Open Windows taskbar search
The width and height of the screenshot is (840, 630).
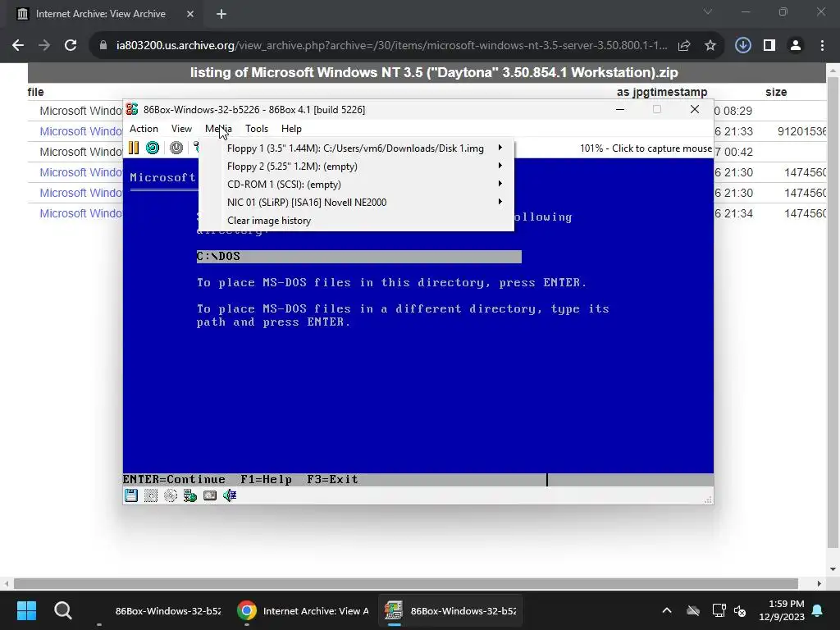pyautogui.click(x=62, y=610)
